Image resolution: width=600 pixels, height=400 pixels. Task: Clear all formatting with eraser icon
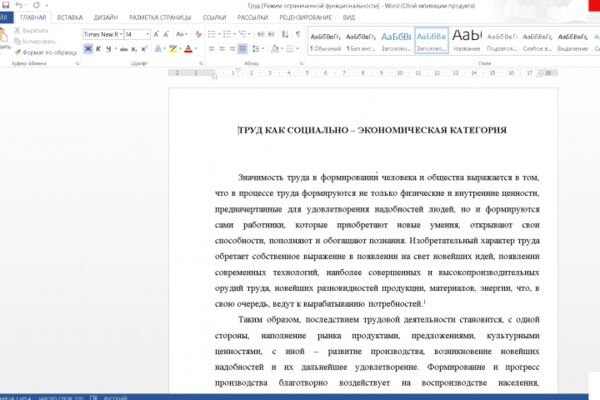click(x=198, y=34)
